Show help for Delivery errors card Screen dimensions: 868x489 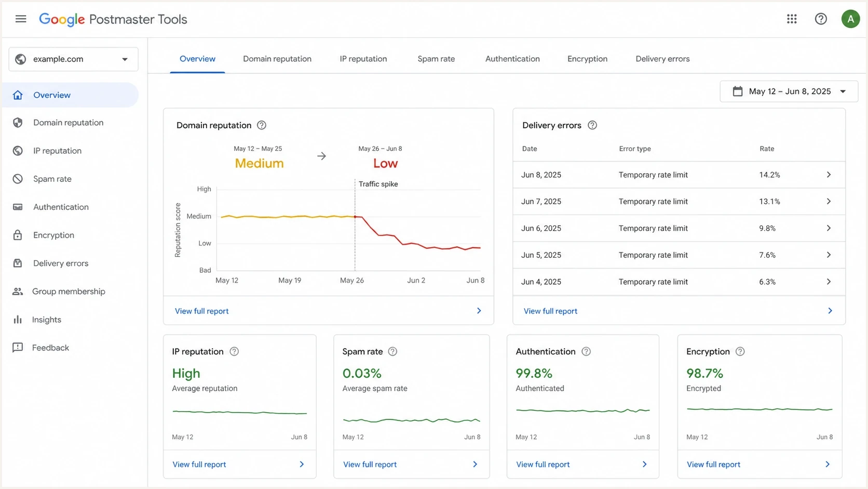pyautogui.click(x=592, y=125)
